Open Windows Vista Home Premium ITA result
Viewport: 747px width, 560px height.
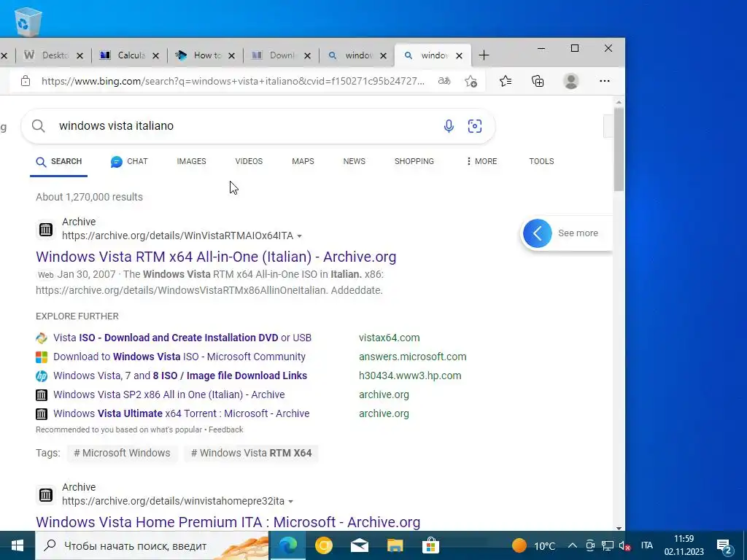pyautogui.click(x=228, y=522)
